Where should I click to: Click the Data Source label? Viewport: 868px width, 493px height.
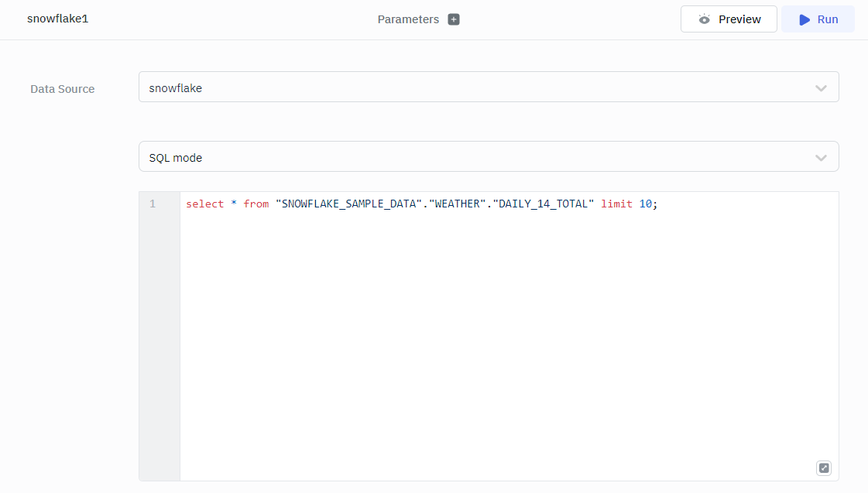point(63,89)
